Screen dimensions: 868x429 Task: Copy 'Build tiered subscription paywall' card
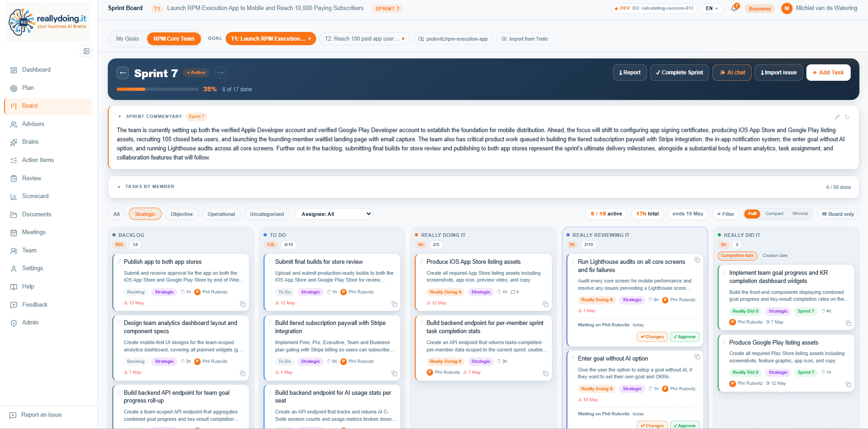[394, 373]
